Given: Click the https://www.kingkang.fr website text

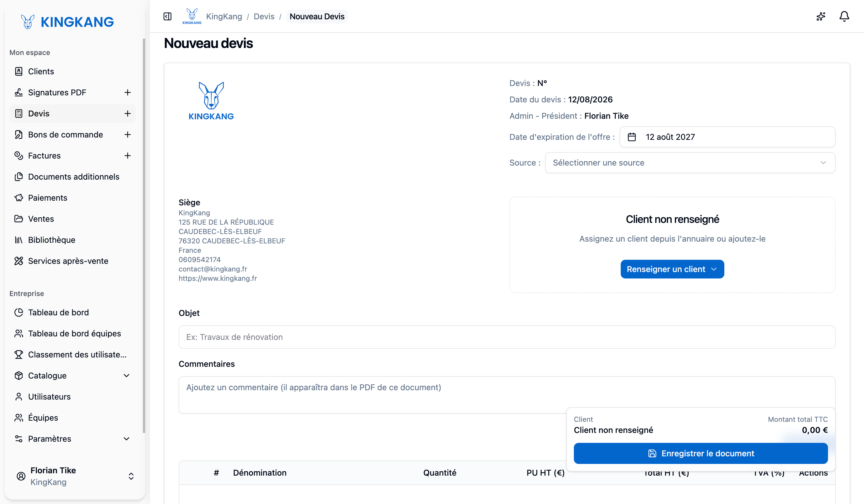Looking at the screenshot, I should click(218, 278).
